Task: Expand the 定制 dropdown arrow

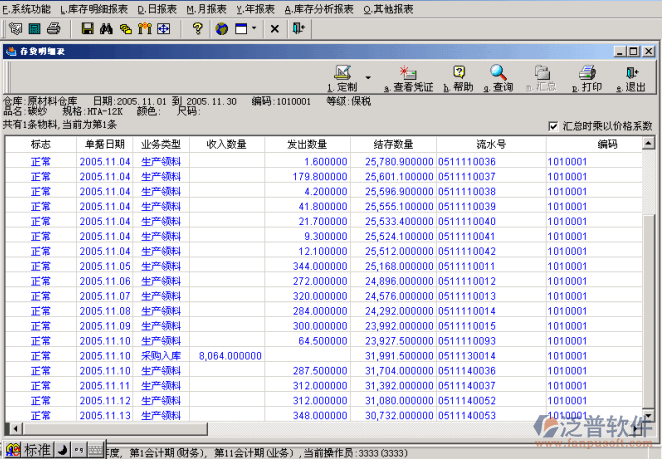Action: click(x=368, y=77)
